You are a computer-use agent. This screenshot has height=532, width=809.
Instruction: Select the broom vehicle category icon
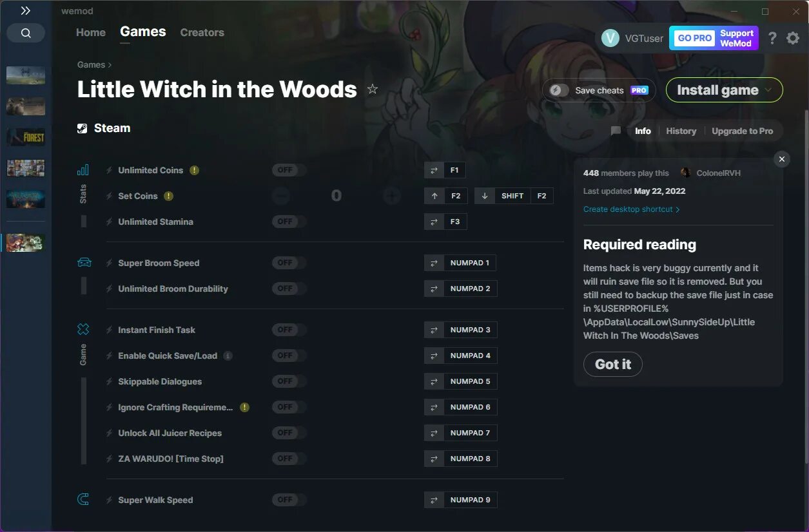(x=84, y=263)
